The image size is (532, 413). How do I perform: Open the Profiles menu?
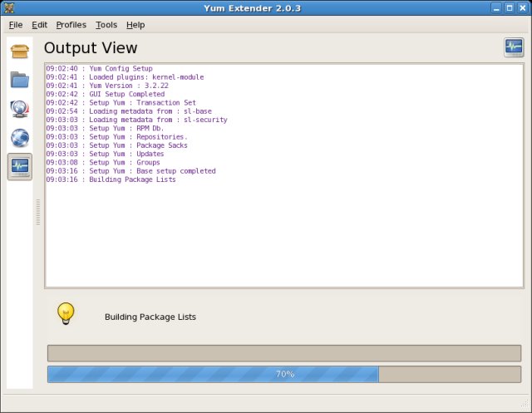coord(71,25)
